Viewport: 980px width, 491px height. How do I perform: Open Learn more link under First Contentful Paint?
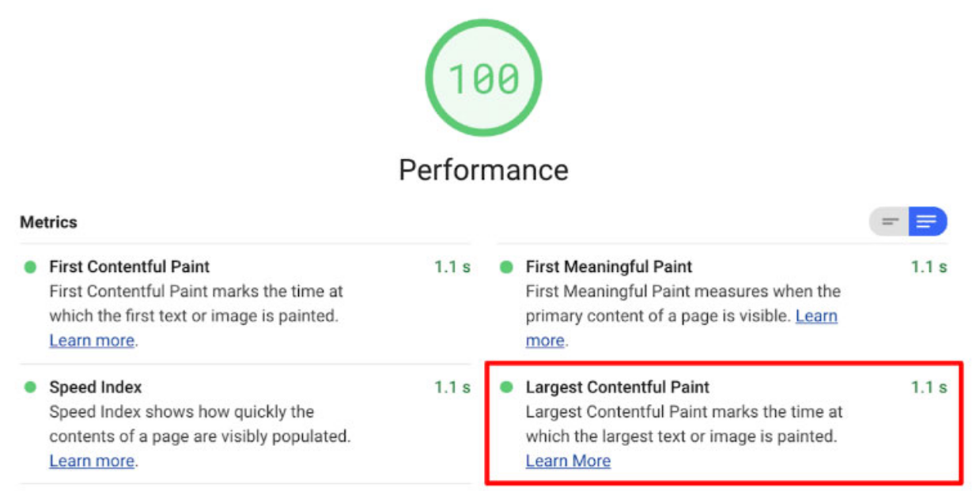[92, 341]
